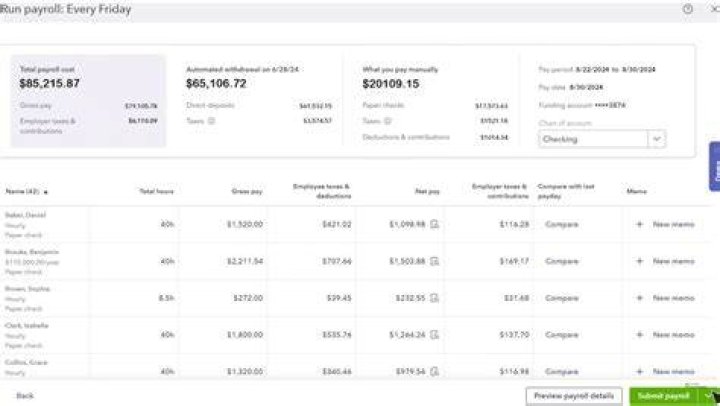Click Deductions & contributions label
This screenshot has height=406, width=720.
[406, 137]
